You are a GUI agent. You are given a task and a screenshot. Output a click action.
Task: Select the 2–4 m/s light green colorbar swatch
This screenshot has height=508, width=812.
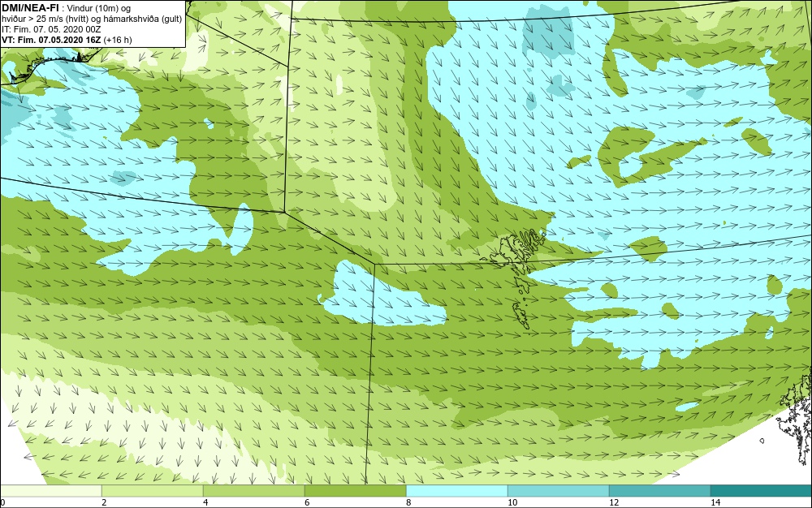pyautogui.click(x=153, y=491)
